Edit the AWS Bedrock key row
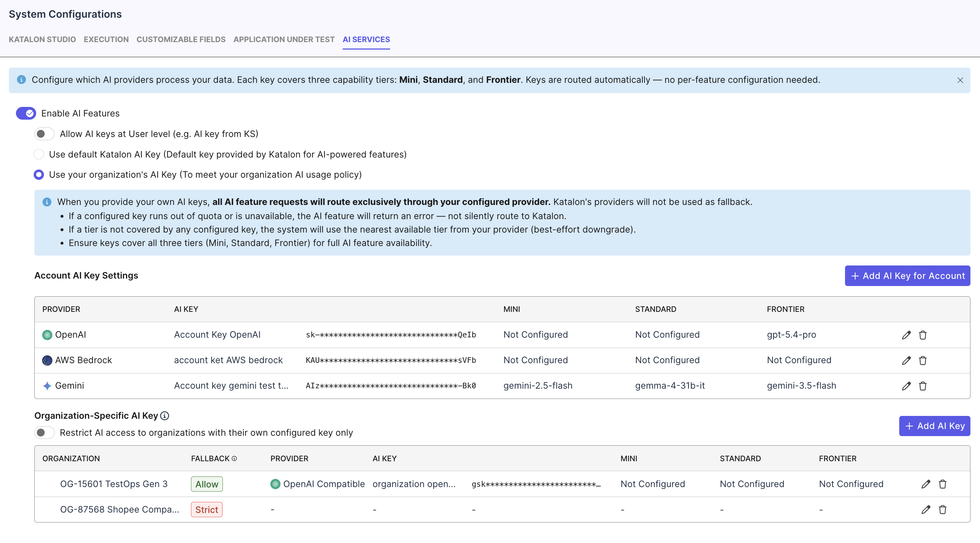 point(906,360)
